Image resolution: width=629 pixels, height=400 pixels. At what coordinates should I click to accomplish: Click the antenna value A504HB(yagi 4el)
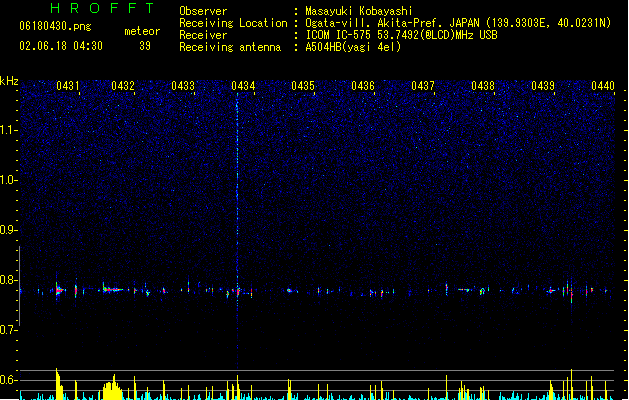(x=353, y=47)
